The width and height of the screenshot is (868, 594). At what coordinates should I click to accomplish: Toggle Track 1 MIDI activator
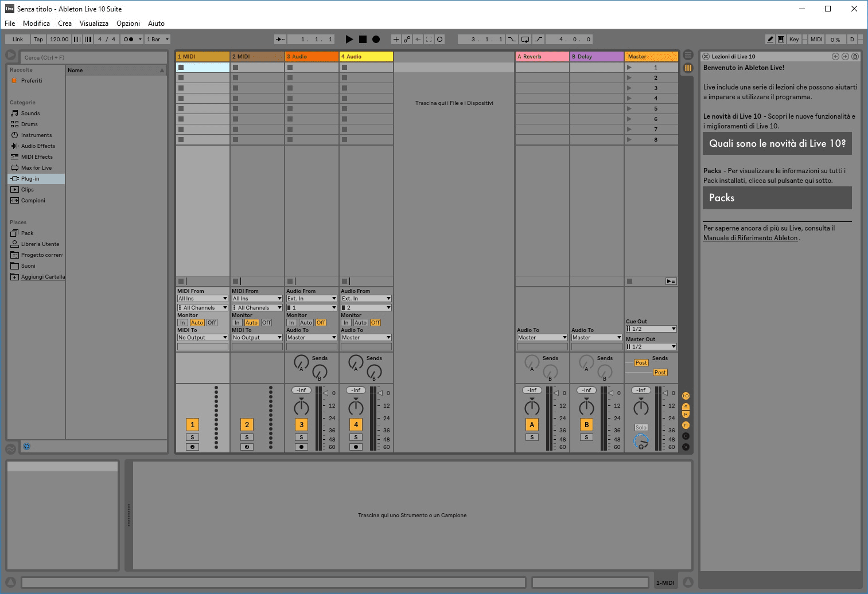[x=192, y=425]
